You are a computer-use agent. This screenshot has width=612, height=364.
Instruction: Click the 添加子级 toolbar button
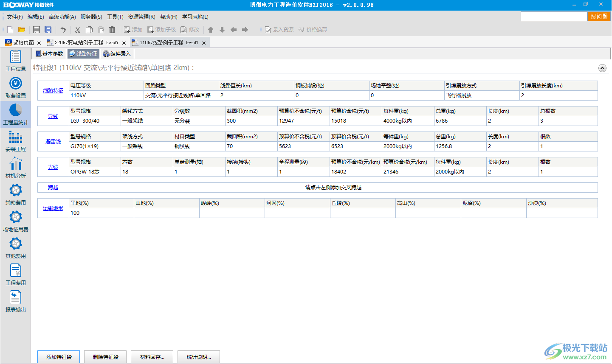click(x=162, y=30)
